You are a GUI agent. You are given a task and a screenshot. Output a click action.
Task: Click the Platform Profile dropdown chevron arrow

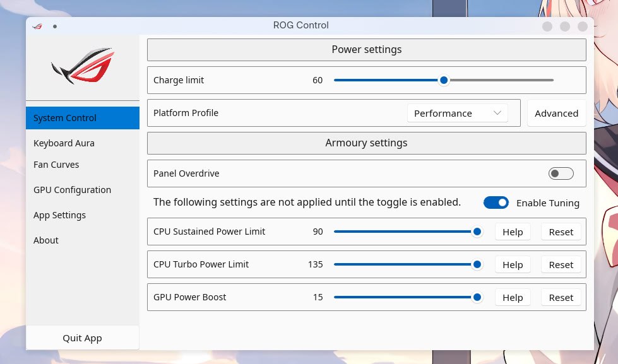497,113
